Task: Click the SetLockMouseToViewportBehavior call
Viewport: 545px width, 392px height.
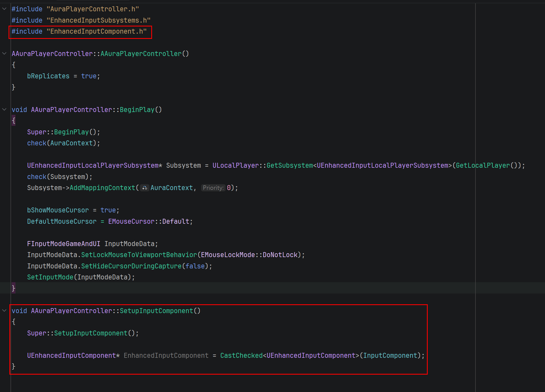Action: coord(139,255)
